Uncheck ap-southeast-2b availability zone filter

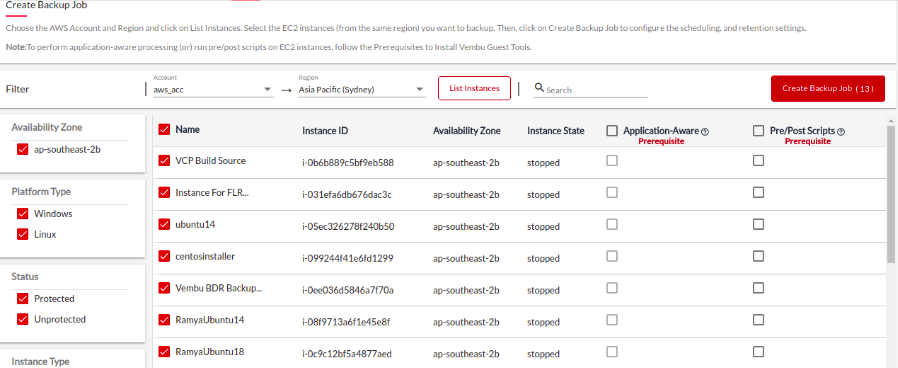[x=23, y=149]
